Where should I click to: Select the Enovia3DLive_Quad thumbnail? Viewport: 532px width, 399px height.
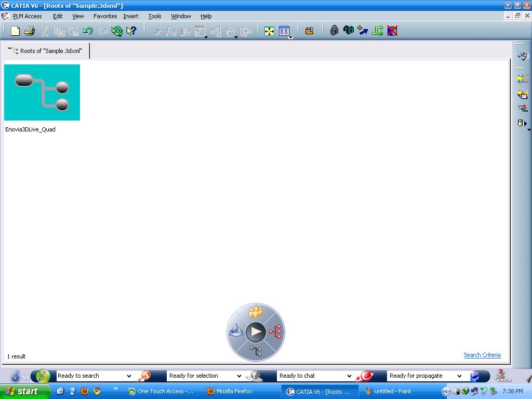point(42,92)
